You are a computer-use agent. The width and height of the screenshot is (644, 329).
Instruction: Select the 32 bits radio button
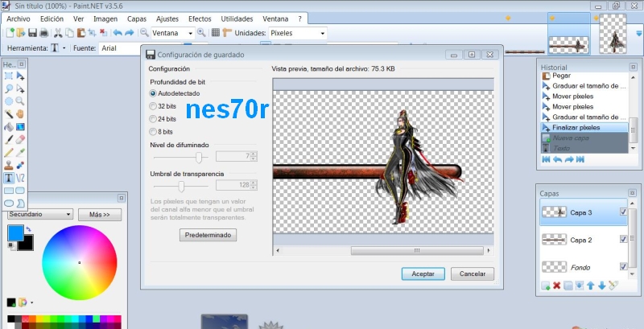point(153,106)
